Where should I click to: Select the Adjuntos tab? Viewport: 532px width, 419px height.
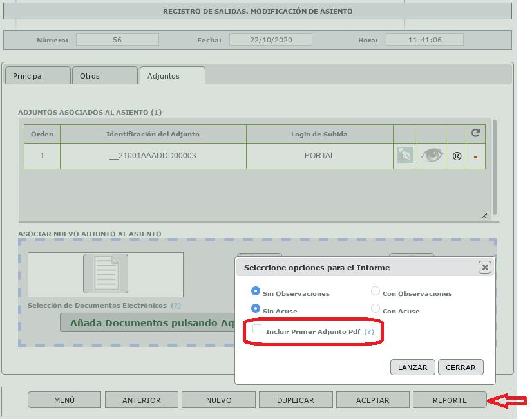(173, 75)
